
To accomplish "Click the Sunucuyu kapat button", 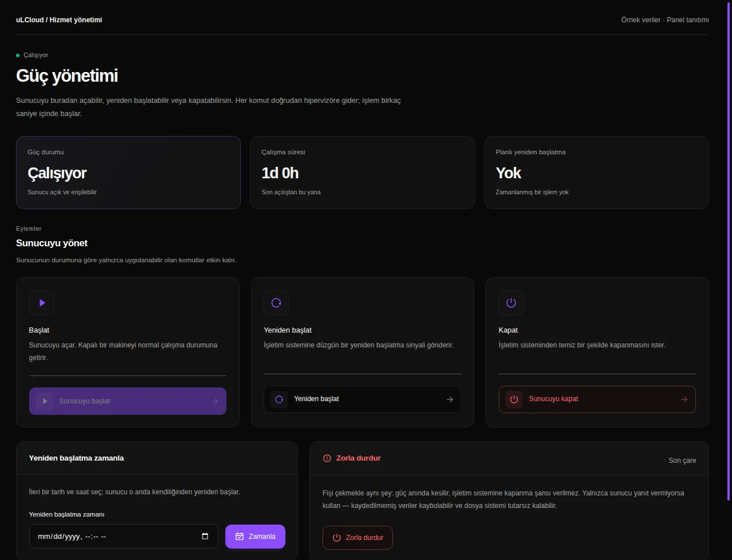I will (597, 399).
